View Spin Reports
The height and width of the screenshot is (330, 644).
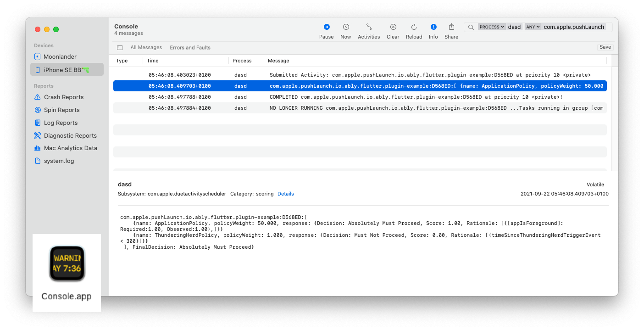coord(62,110)
